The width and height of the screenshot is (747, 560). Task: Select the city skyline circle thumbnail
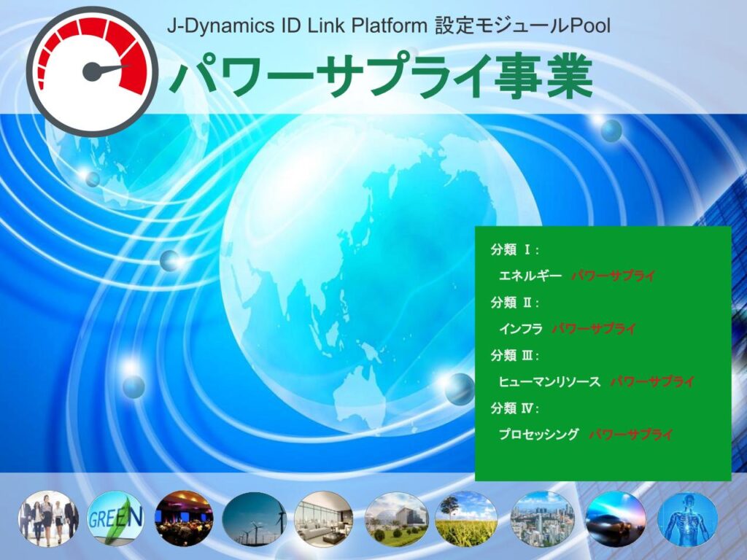coord(543,519)
